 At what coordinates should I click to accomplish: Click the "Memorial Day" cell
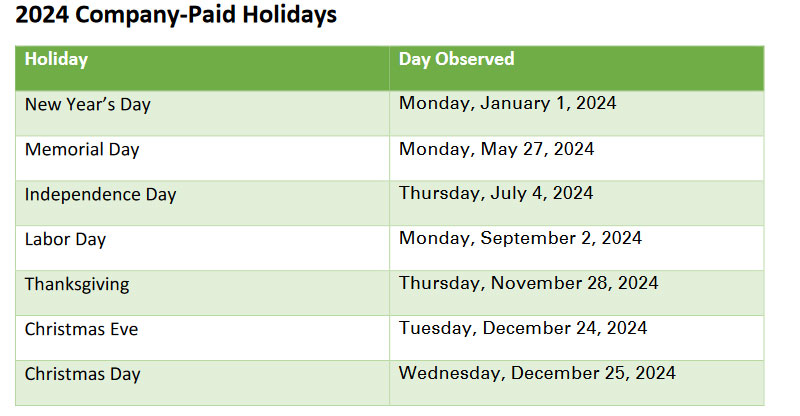click(x=82, y=150)
